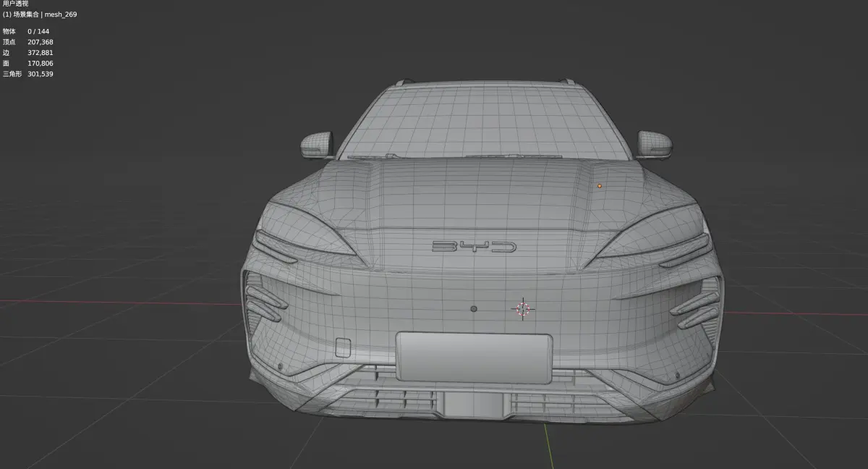The height and width of the screenshot is (469, 868).
Task: Select the square tow hook cover
Action: click(x=343, y=347)
